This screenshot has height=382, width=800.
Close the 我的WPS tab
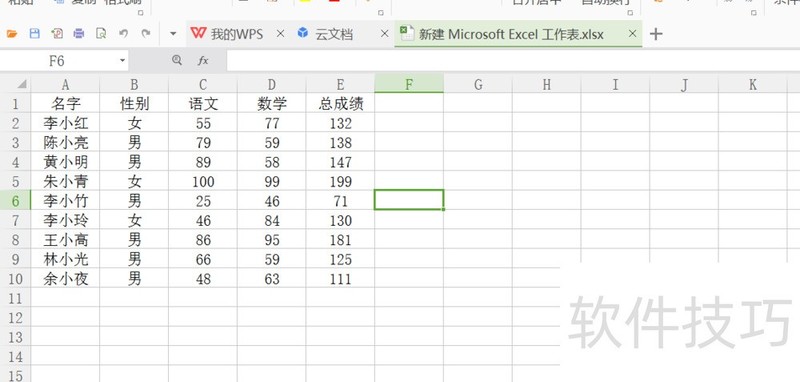pos(280,34)
